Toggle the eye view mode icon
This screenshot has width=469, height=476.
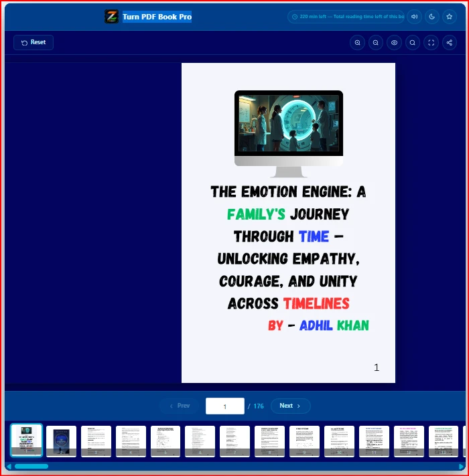(x=394, y=42)
